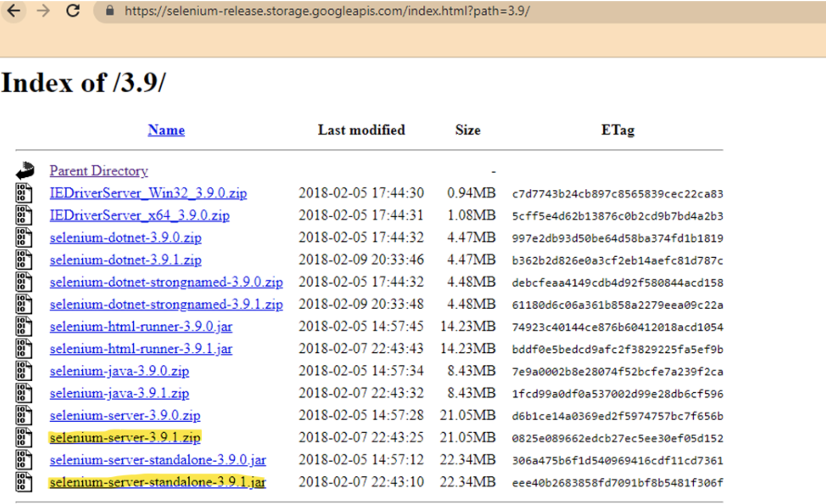The height and width of the screenshot is (504, 826).
Task: Open the selenium-html-runner-3.9.0.jar link
Action: 141,326
